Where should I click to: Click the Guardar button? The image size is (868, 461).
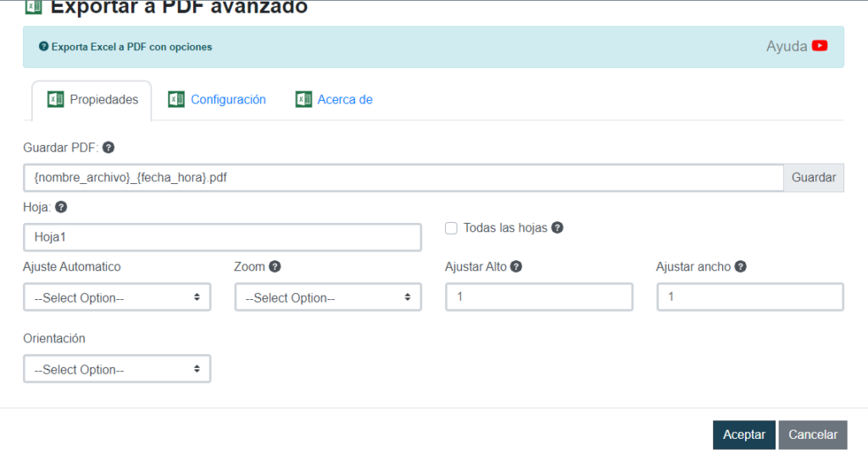click(814, 178)
